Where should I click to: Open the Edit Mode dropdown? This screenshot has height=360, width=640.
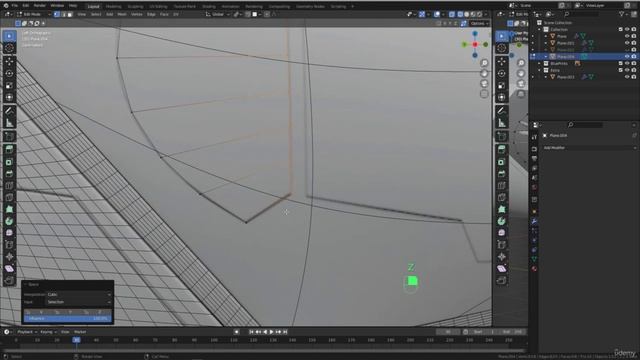33,14
